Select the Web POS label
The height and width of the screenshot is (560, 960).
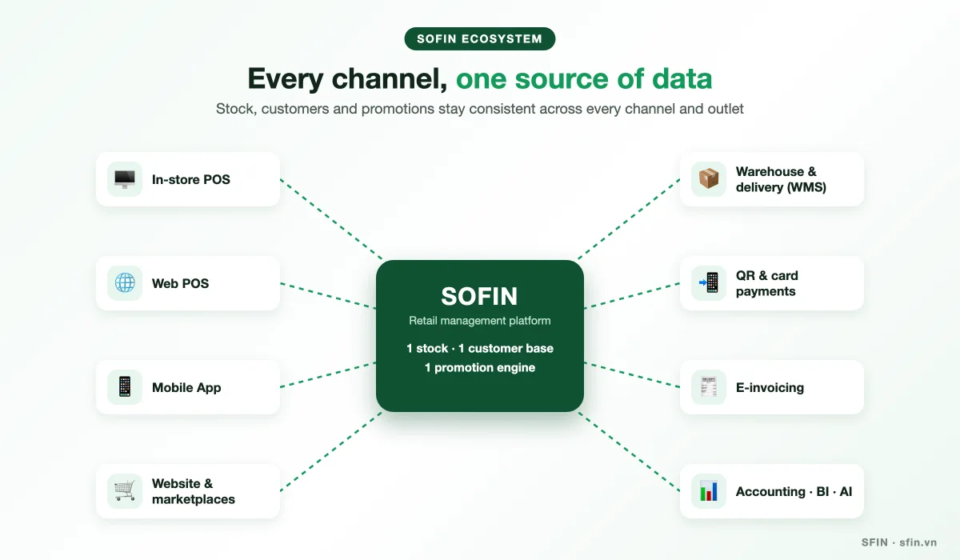[x=181, y=284]
